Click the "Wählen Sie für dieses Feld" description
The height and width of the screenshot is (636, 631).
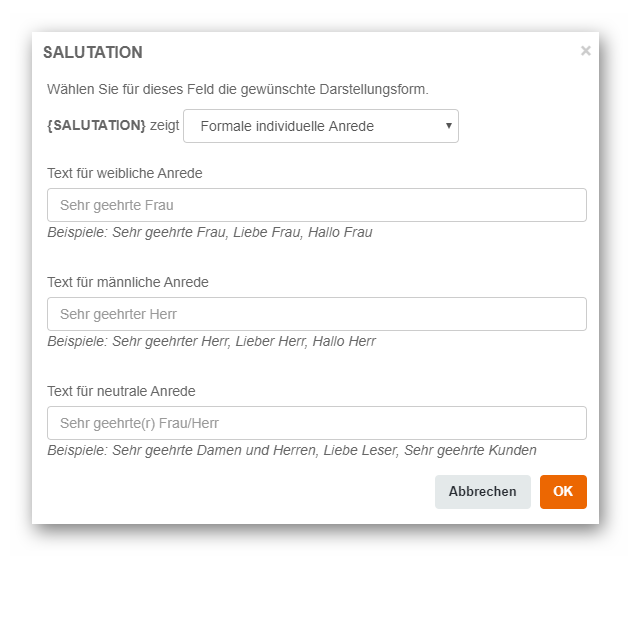[x=238, y=89]
